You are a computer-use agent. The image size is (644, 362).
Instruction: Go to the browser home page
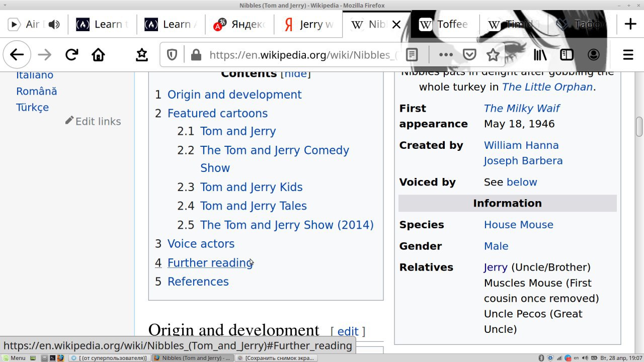coord(98,54)
